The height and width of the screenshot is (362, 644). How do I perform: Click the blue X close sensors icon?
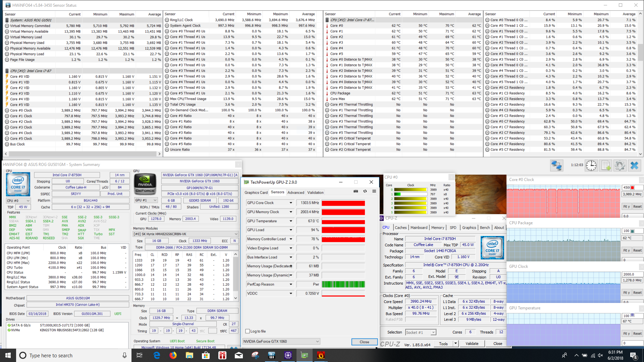click(634, 166)
